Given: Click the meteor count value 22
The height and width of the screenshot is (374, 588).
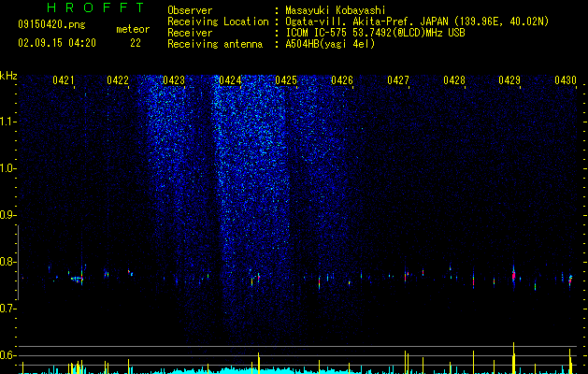Looking at the screenshot, I should [x=136, y=43].
